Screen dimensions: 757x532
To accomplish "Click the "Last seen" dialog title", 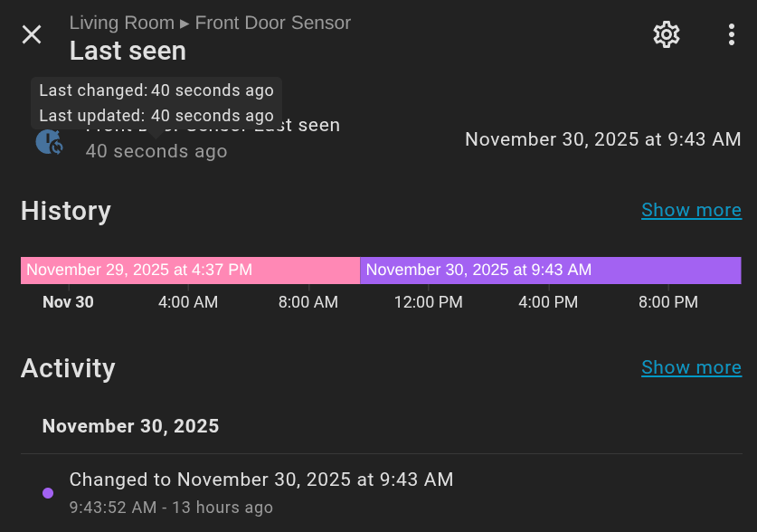I will click(x=128, y=52).
